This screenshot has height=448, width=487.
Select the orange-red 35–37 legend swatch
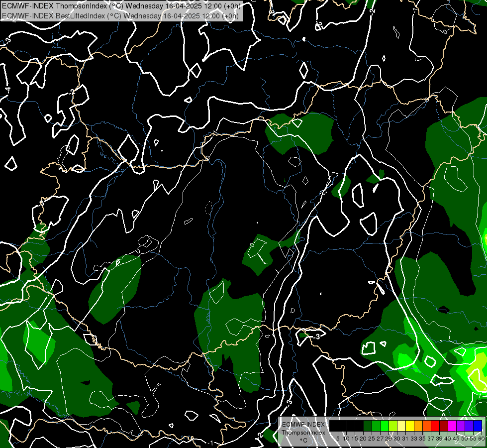(427, 426)
